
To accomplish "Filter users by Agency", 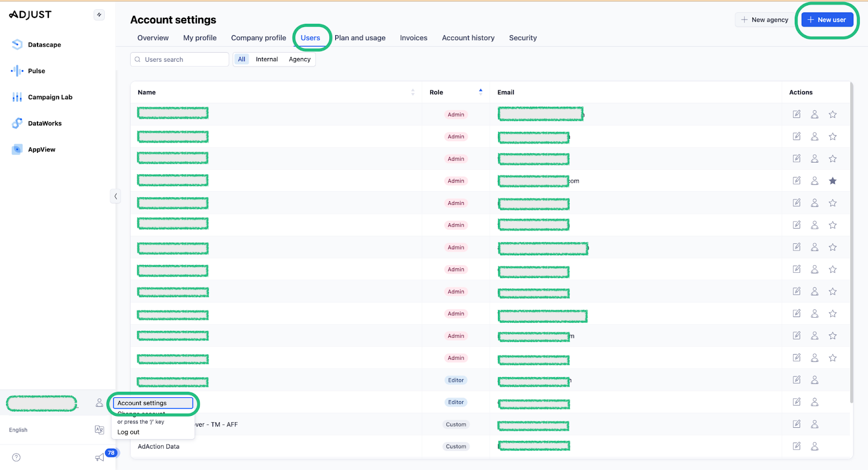I will point(299,59).
